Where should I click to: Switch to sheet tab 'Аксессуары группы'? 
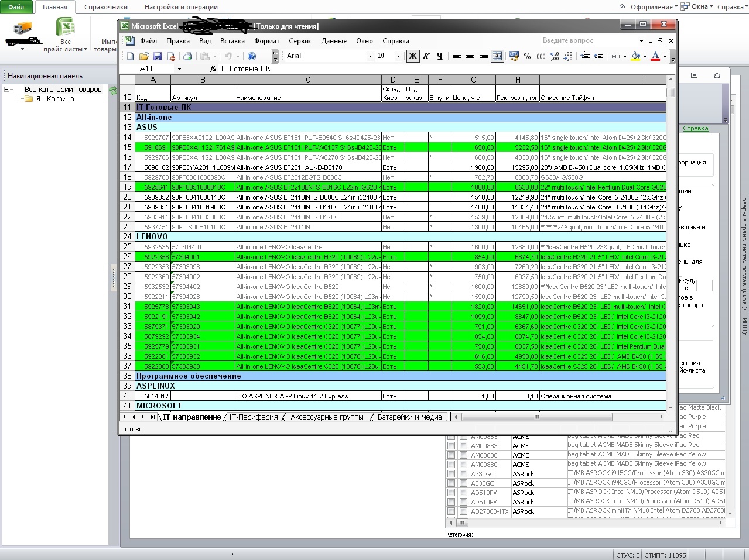[x=327, y=417]
